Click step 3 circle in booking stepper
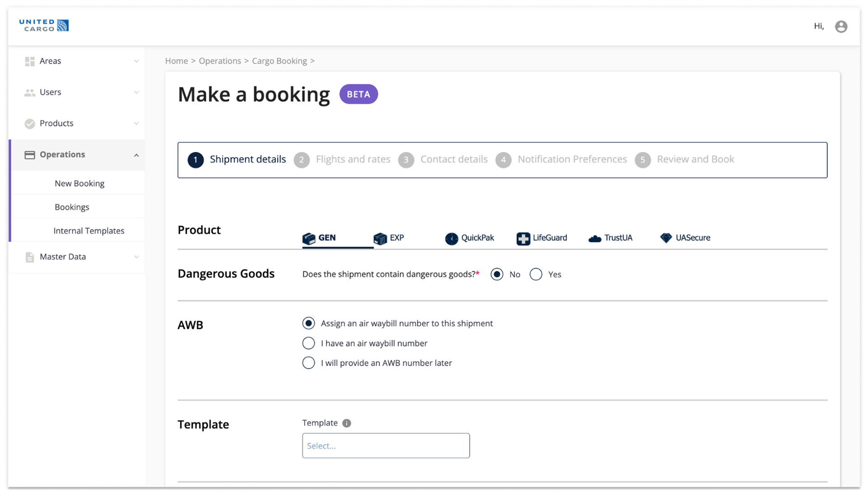This screenshot has height=495, width=868. pyautogui.click(x=406, y=160)
